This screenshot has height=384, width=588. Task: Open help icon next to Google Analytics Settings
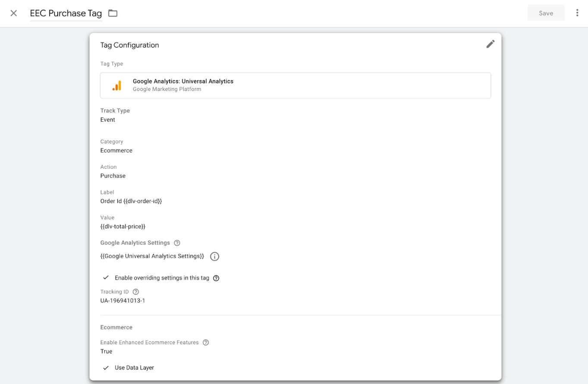coord(177,243)
